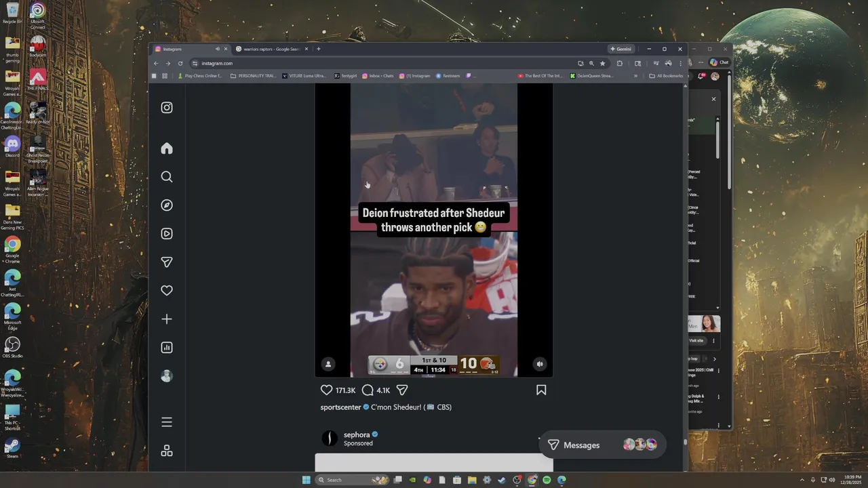Click the 171.3K likes count
This screenshot has height=488, width=868.
346,390
